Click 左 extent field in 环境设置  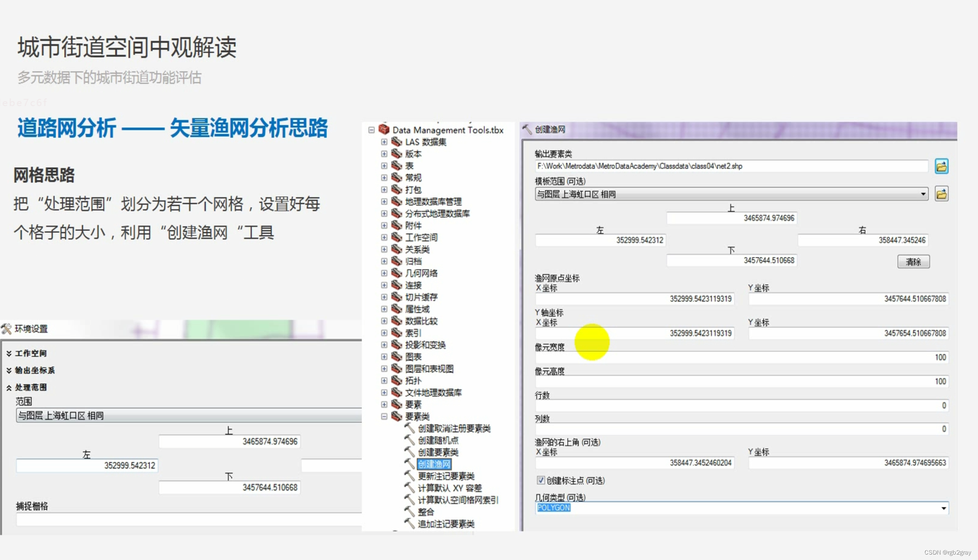[x=87, y=465]
